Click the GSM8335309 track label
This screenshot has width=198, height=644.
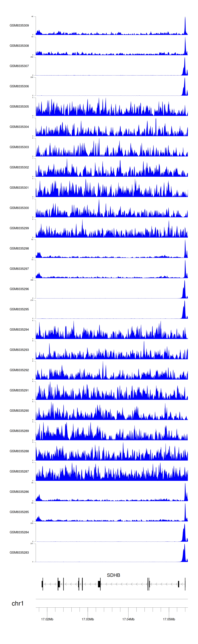[19, 26]
